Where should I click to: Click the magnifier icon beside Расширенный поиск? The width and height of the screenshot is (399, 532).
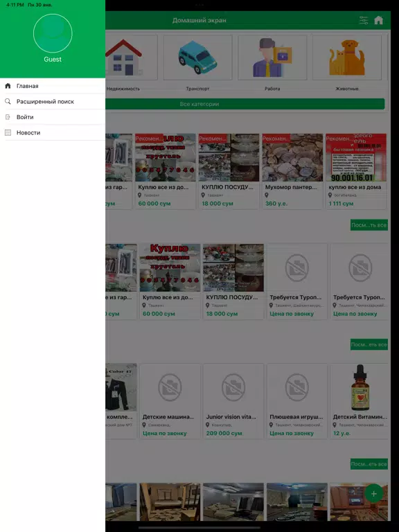click(8, 101)
